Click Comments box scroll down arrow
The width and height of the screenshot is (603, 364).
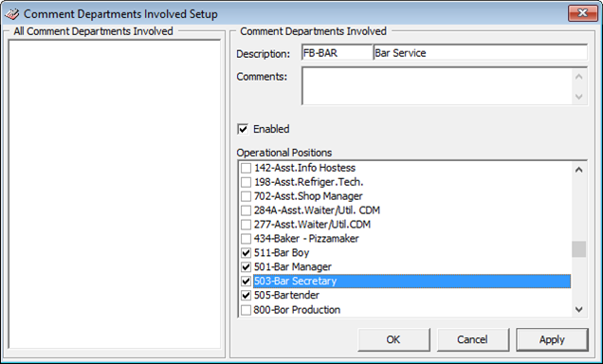(x=578, y=97)
